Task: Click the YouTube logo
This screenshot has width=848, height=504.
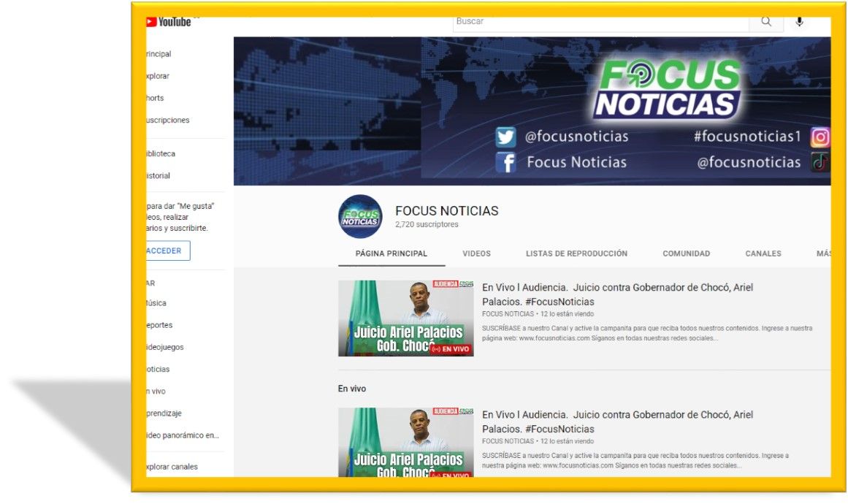Action: tap(168, 22)
